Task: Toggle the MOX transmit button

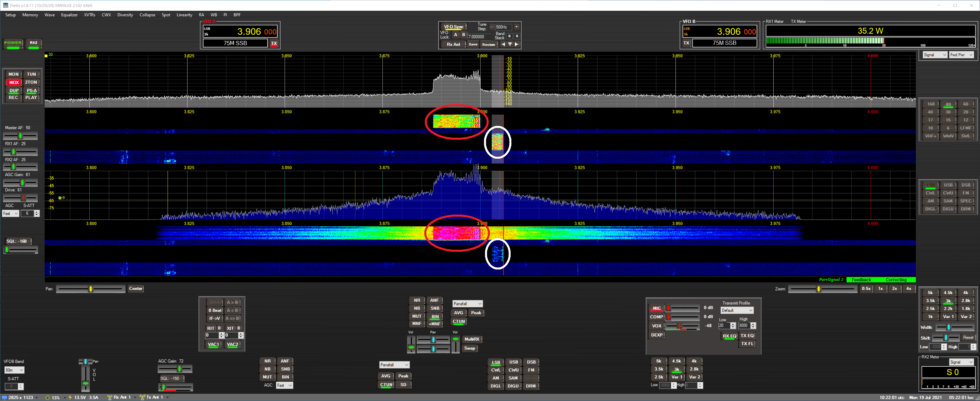Action: point(14,82)
